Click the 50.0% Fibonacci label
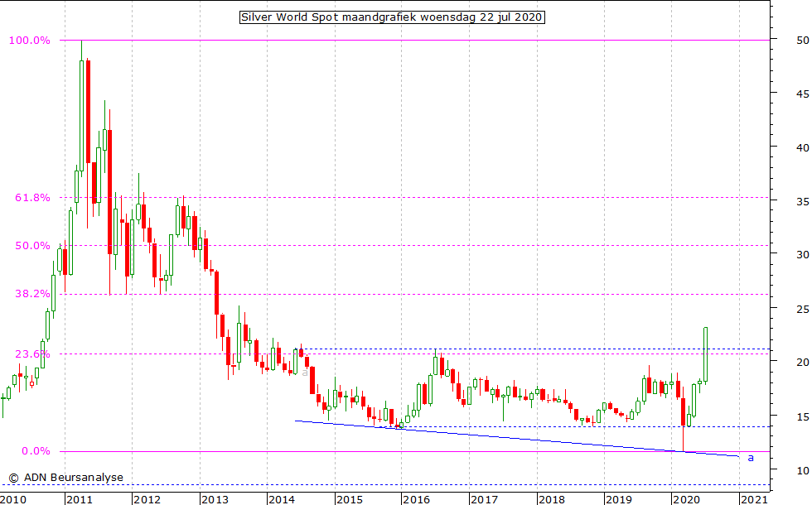The height and width of the screenshot is (505, 812). pos(32,246)
